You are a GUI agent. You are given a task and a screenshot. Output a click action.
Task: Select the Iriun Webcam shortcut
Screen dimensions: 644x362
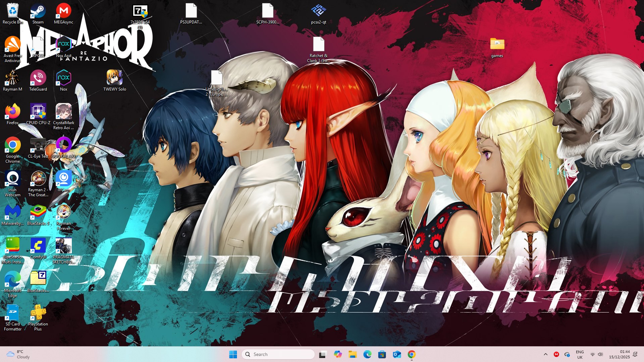click(12, 184)
